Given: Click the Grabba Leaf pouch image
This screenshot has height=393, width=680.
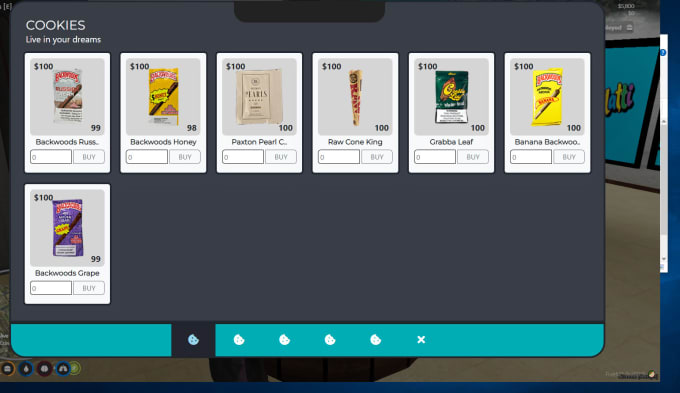Looking at the screenshot, I should click(x=451, y=96).
